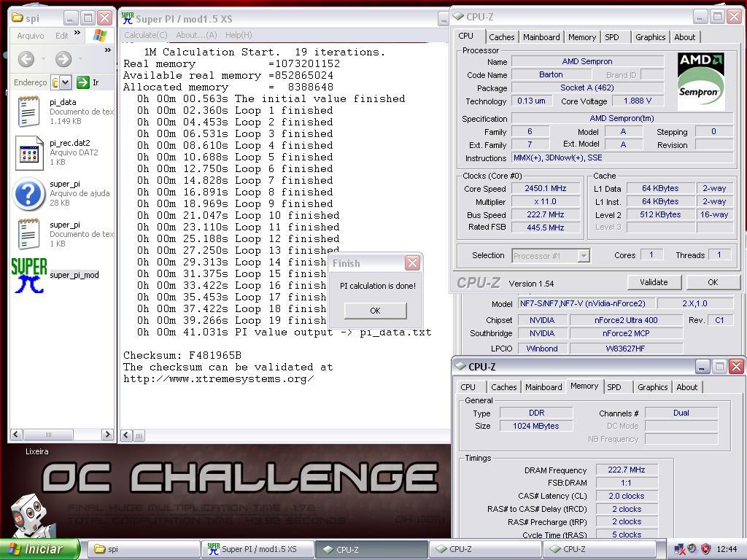Open the Calculate(C) menu
The height and width of the screenshot is (560, 747).
146,35
